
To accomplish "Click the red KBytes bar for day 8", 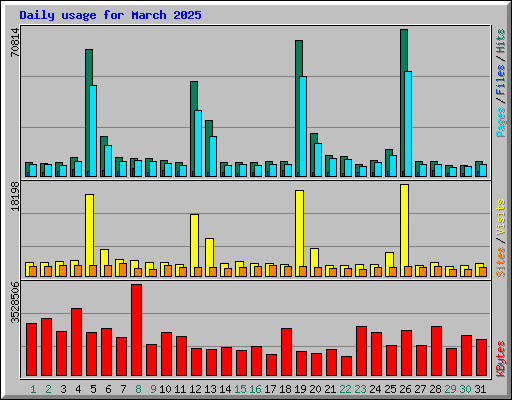I will tap(136, 330).
